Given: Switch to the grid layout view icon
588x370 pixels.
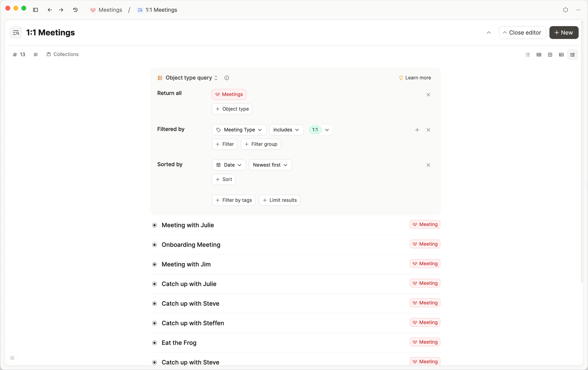Looking at the screenshot, I should [550, 55].
